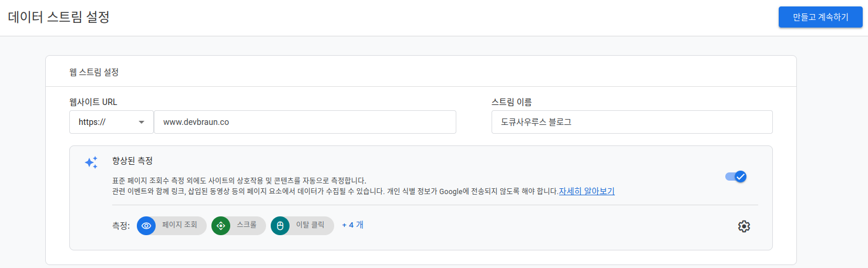Viewport: 868px width, 268px height.
Task: Focus the 스트림 이름 input field
Action: point(631,122)
